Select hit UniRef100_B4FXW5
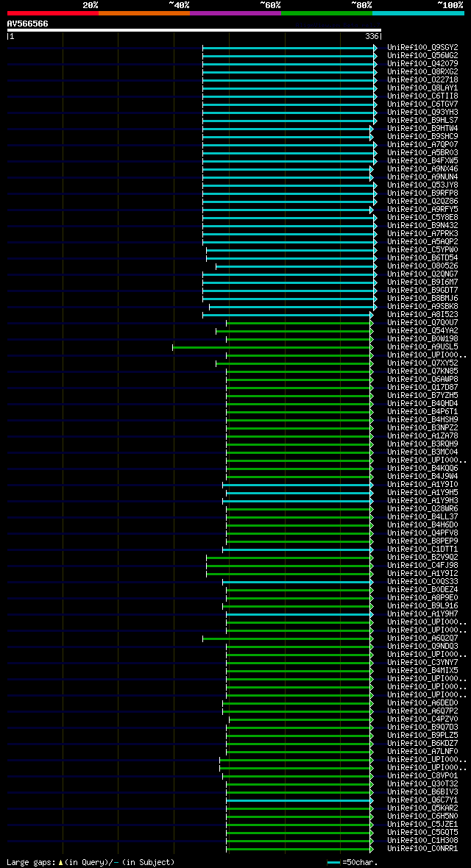471x868 pixels. click(422, 160)
